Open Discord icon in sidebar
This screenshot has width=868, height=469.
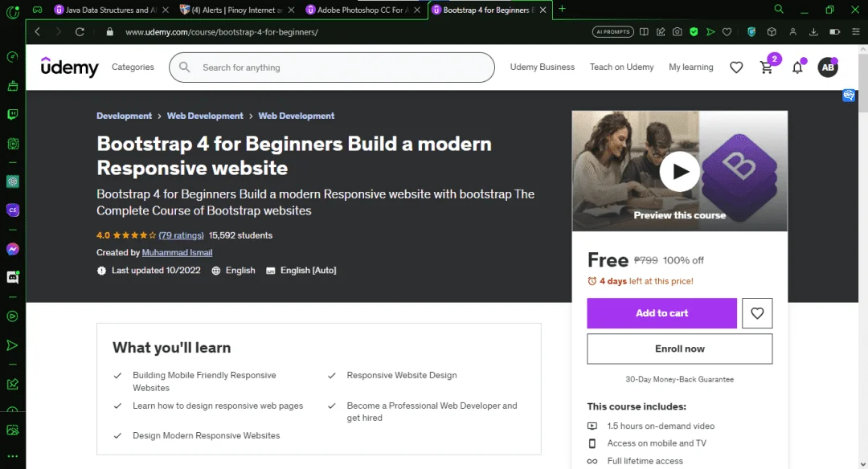pos(12,277)
